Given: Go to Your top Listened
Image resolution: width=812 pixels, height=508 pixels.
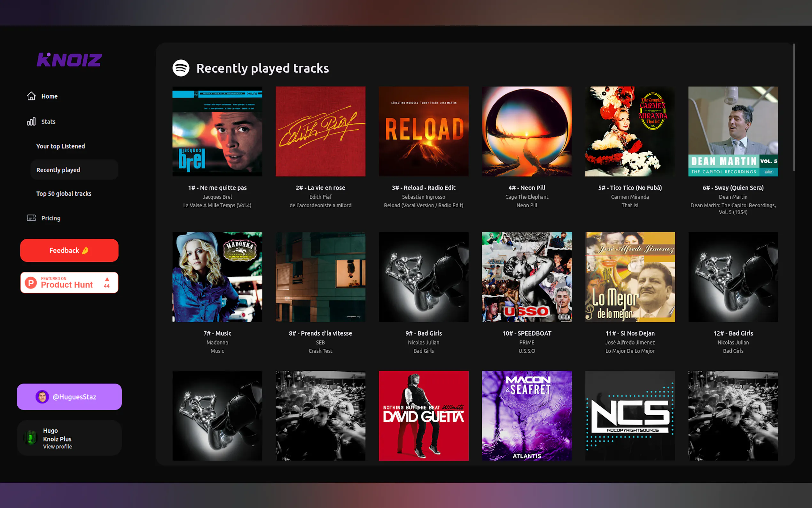Looking at the screenshot, I should pyautogui.click(x=60, y=146).
